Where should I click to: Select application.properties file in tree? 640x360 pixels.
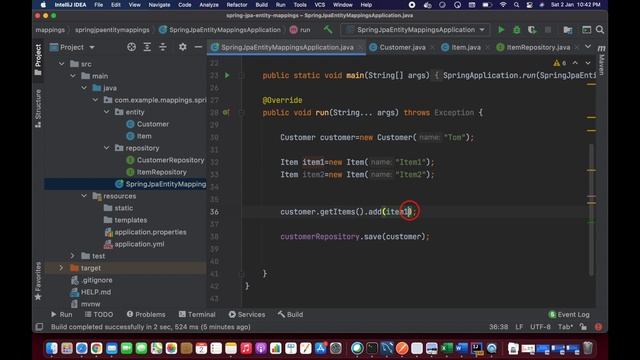pyautogui.click(x=150, y=232)
